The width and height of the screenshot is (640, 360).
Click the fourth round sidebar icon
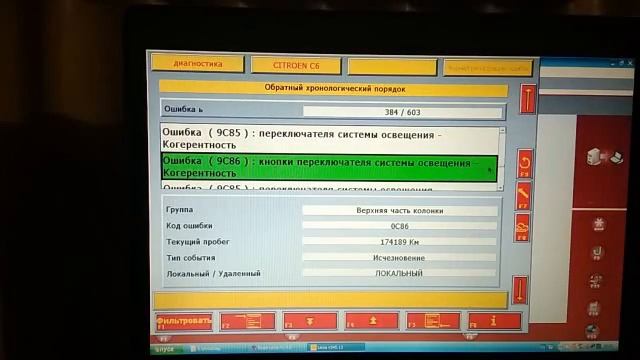(x=593, y=308)
